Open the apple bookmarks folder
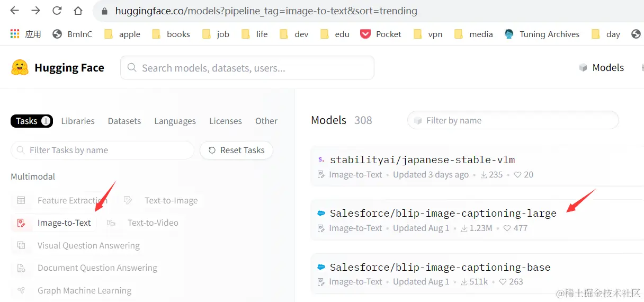The height and width of the screenshot is (302, 644). pos(122,34)
